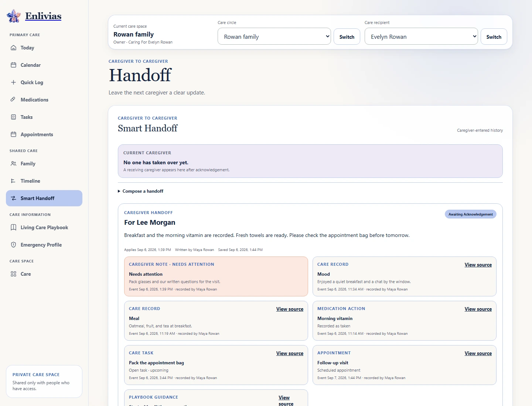Click the 'No one has taken over yet.' text
Screen dimensions: 532x406
(x=156, y=162)
